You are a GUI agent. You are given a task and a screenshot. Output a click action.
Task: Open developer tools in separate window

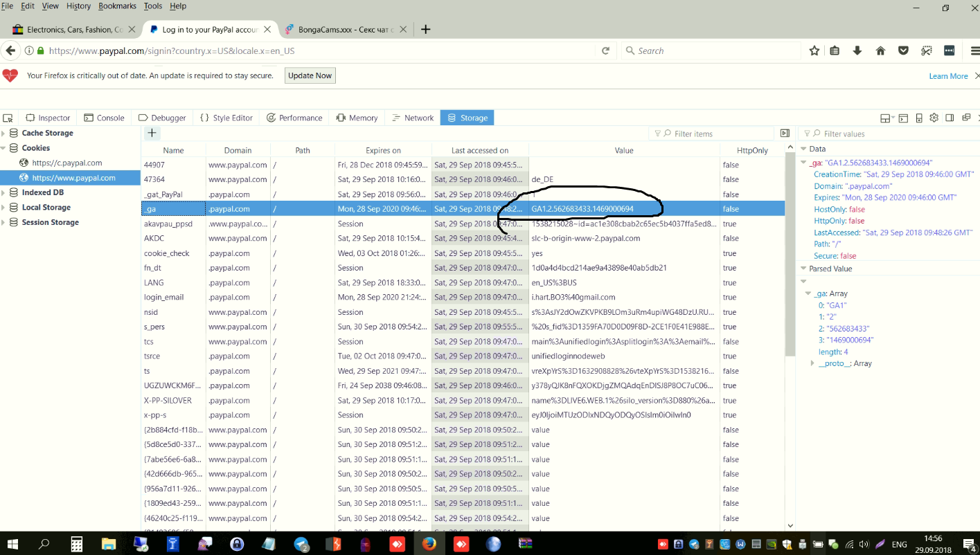point(966,118)
